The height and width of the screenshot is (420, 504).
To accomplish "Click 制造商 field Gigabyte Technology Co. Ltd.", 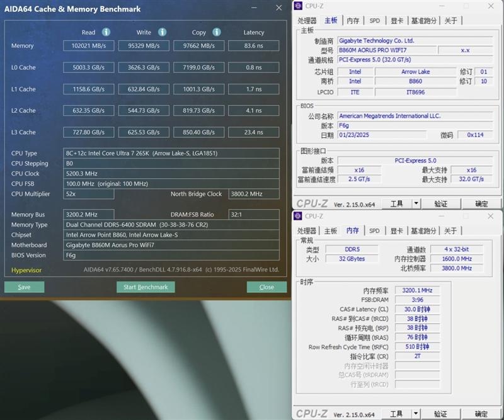I will click(415, 41).
